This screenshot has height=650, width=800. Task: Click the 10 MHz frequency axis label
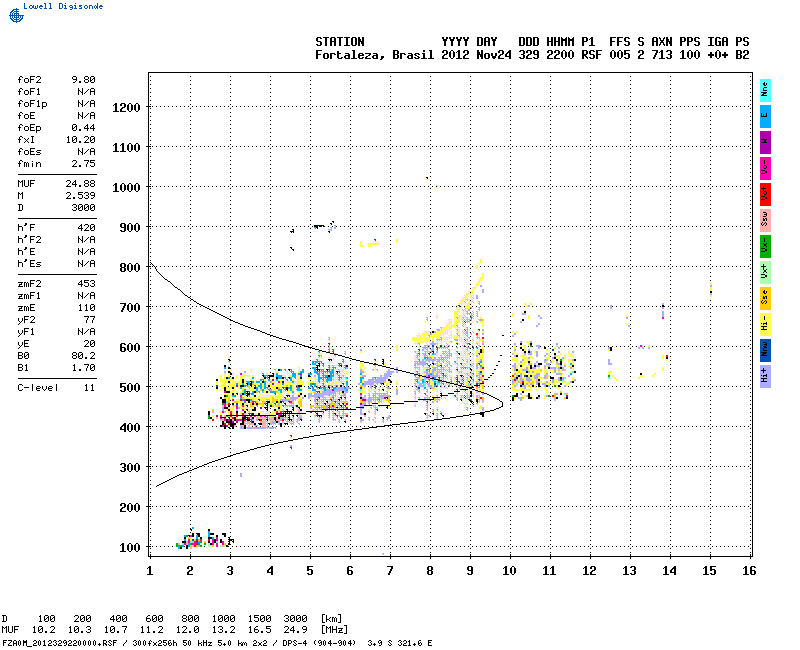tap(509, 571)
